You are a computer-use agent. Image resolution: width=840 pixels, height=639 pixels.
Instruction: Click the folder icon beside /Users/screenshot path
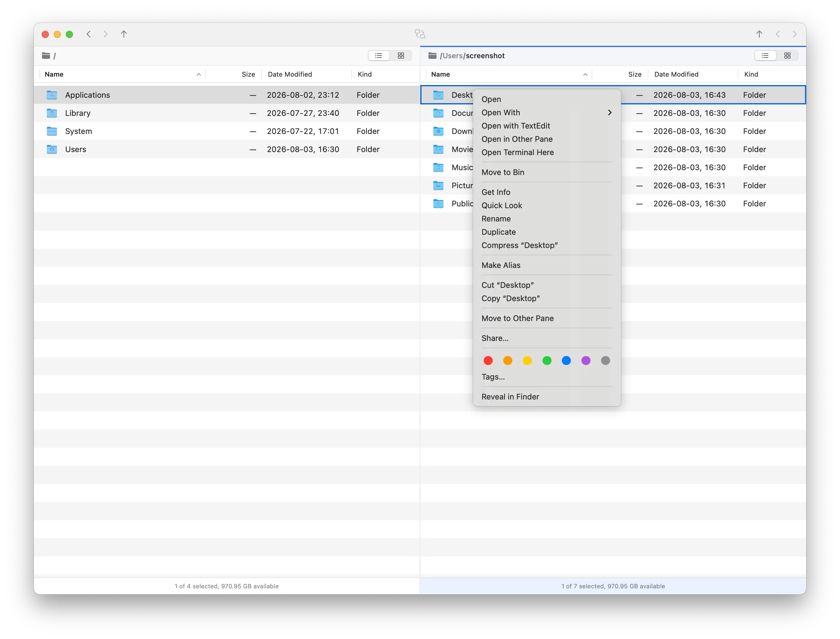pos(432,56)
